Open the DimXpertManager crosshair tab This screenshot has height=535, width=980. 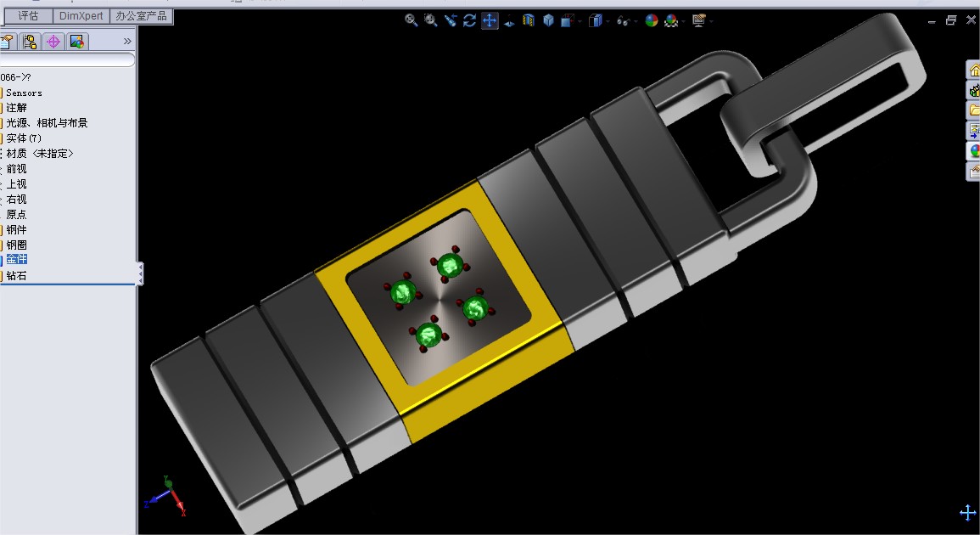point(53,42)
